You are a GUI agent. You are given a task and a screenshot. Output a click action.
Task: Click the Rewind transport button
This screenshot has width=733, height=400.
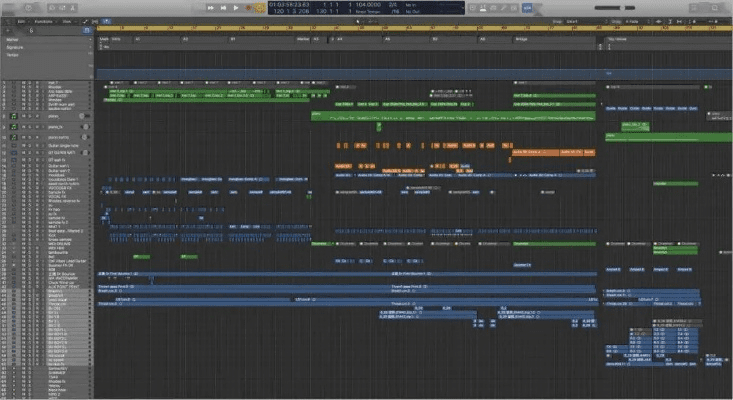212,8
